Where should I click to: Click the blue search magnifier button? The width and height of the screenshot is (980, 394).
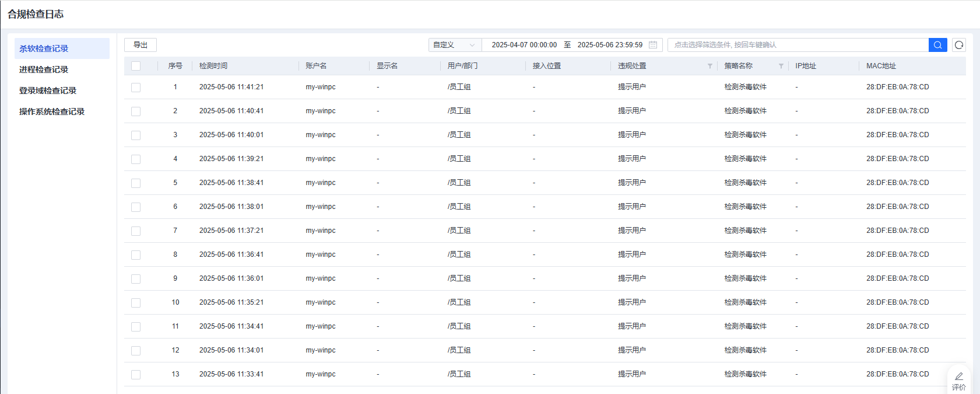937,45
